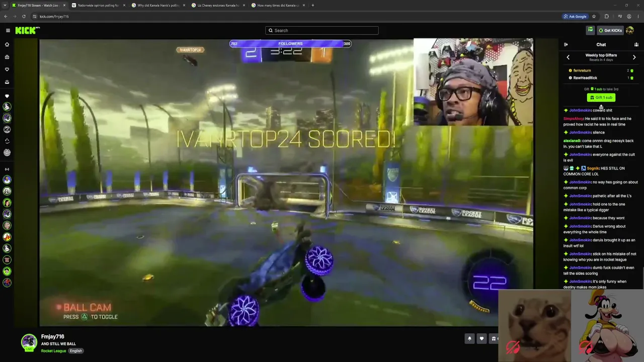The image size is (644, 362).
Task: Switch to the How many times did Kamala tab
Action: tap(278, 5)
